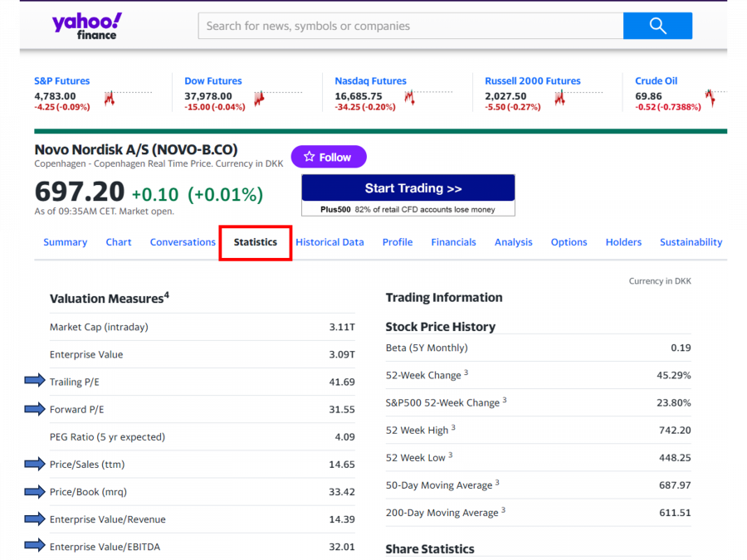Open the S&P Futures sparkline chart
Screen dimensions: 747x560
point(110,99)
